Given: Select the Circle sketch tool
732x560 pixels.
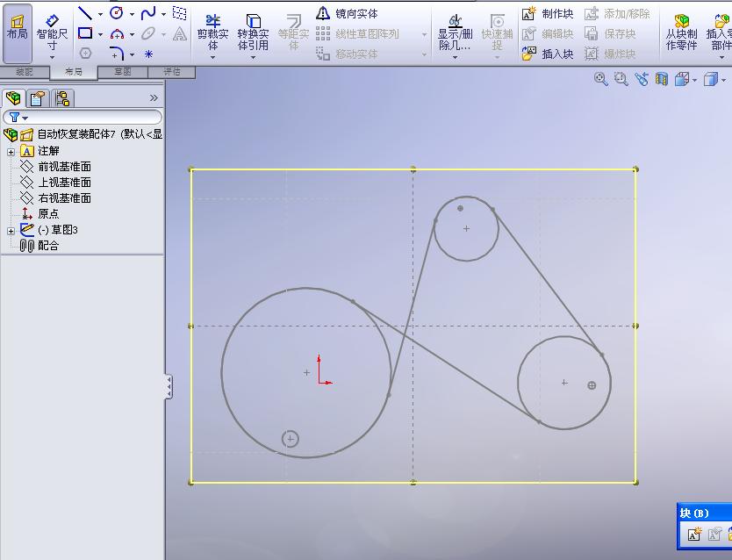Looking at the screenshot, I should coord(117,13).
